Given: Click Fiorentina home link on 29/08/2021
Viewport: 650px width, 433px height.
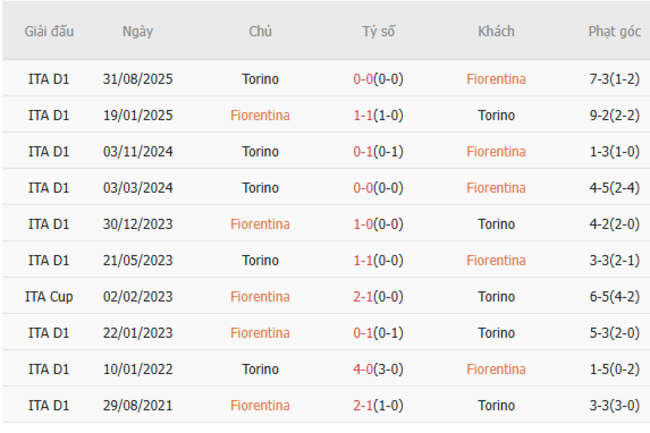Looking at the screenshot, I should (260, 405).
